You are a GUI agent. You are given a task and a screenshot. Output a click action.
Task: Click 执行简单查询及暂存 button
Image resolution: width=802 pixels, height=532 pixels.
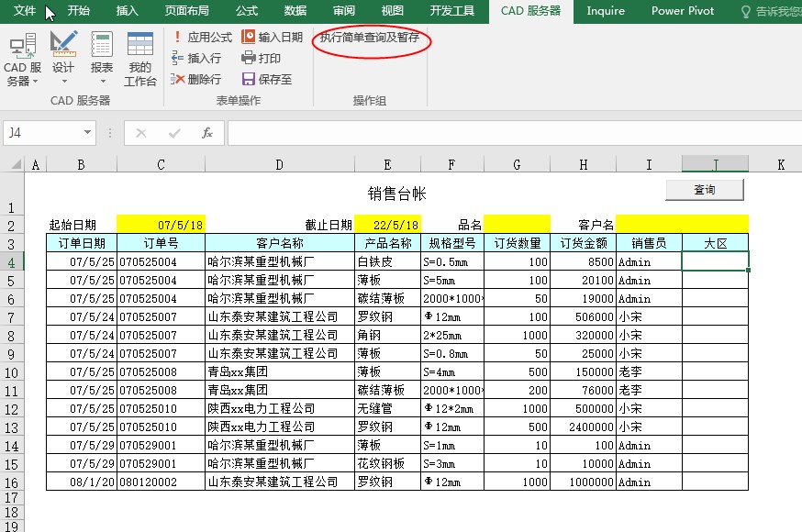[370, 39]
